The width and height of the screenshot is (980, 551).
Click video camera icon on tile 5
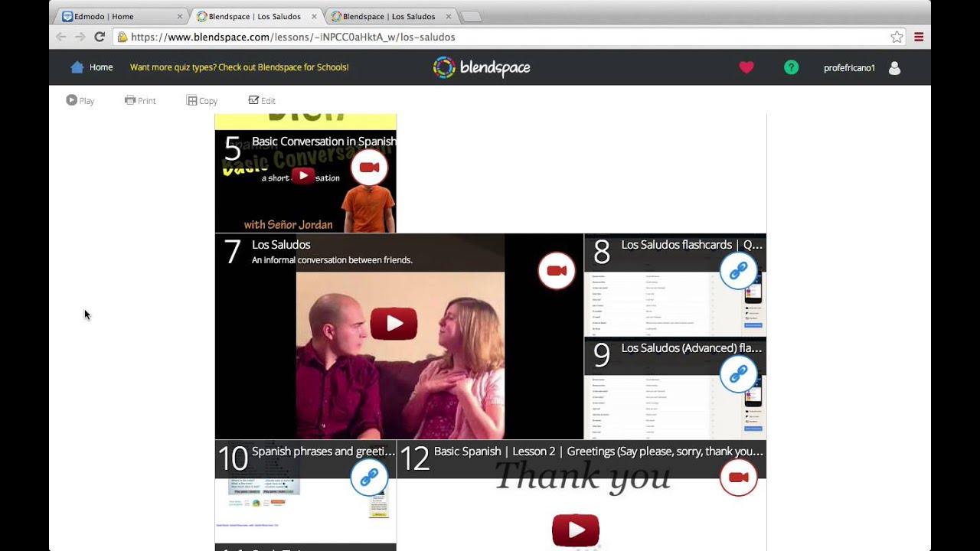coord(369,168)
